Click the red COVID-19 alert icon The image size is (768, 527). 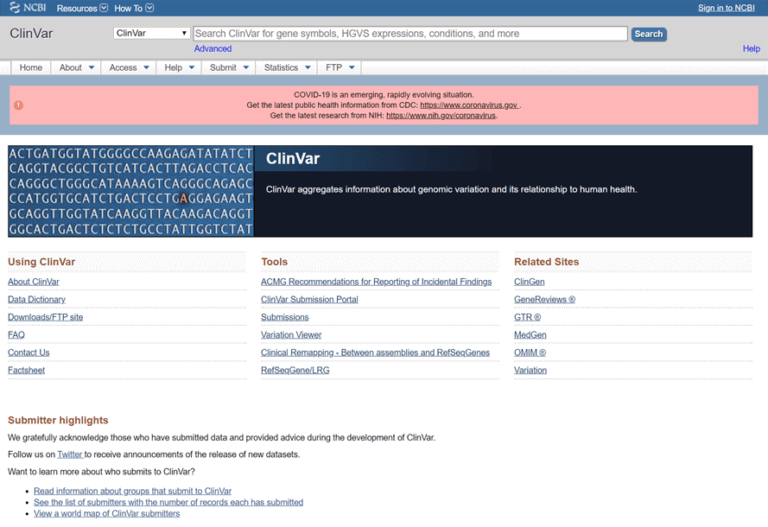click(18, 105)
